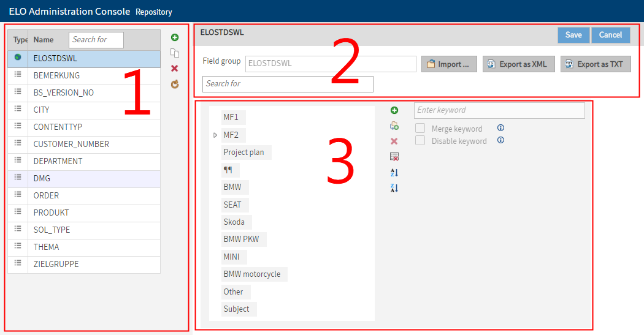Open Import keyword list dialog
The height and width of the screenshot is (335, 644).
coord(449,64)
